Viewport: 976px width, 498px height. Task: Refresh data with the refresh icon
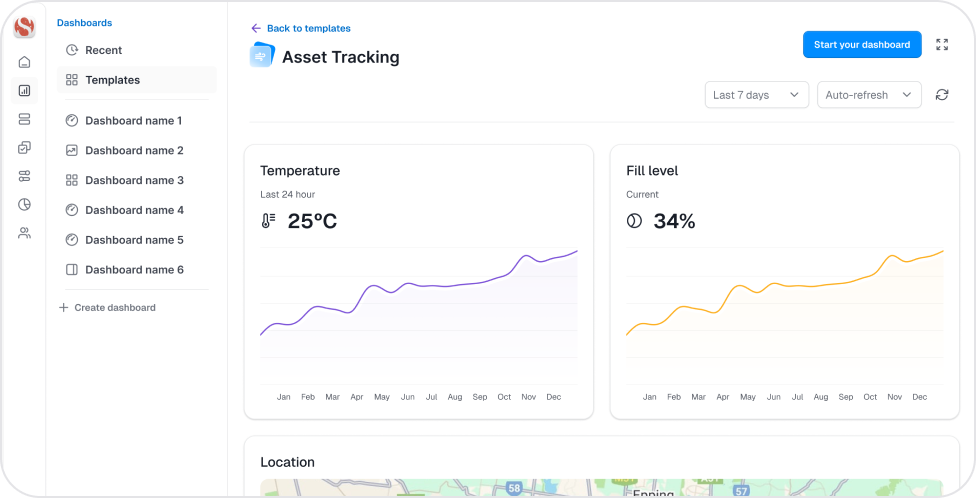pyautogui.click(x=942, y=95)
